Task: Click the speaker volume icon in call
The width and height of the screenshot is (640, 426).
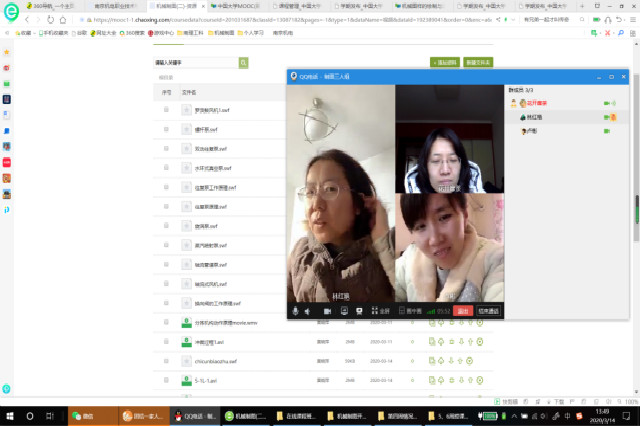Action: [309, 311]
